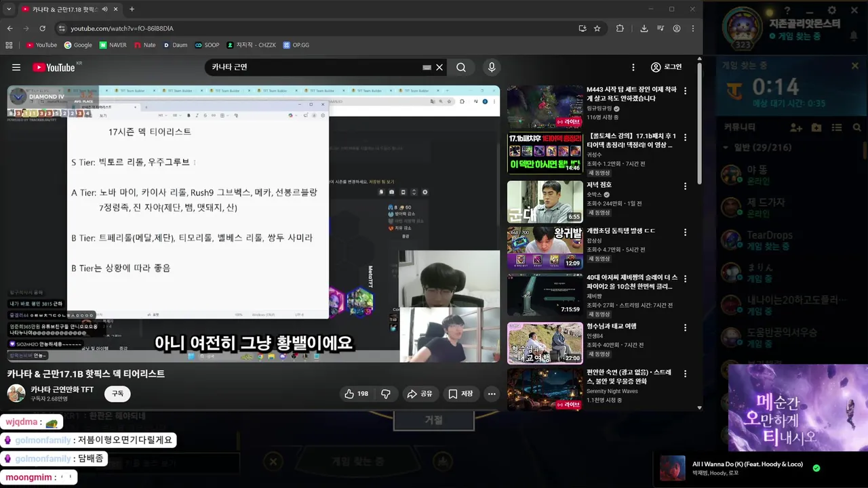This screenshot has width=868, height=488.
Task: Open the Chrome apps grid shortcut
Action: coord(9,45)
